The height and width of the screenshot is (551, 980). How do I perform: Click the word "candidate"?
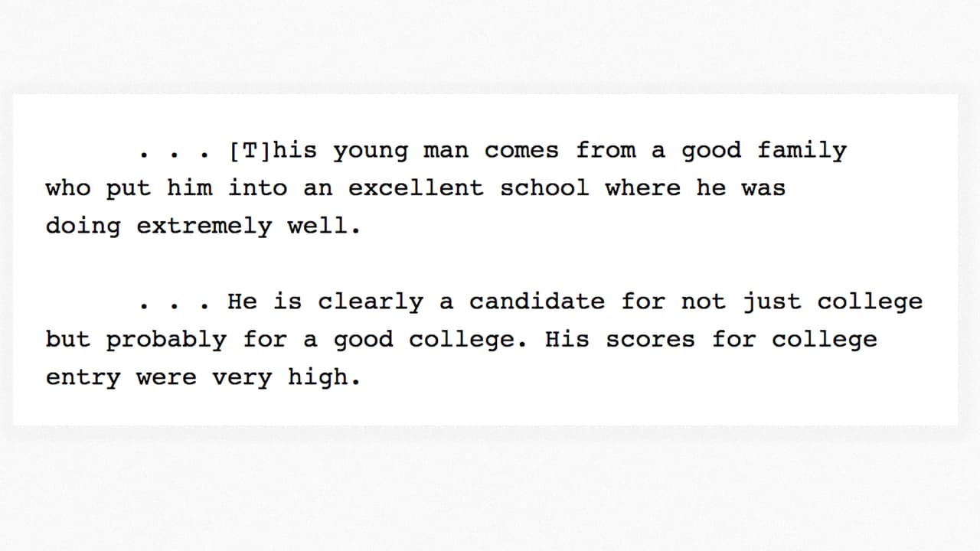click(x=537, y=302)
